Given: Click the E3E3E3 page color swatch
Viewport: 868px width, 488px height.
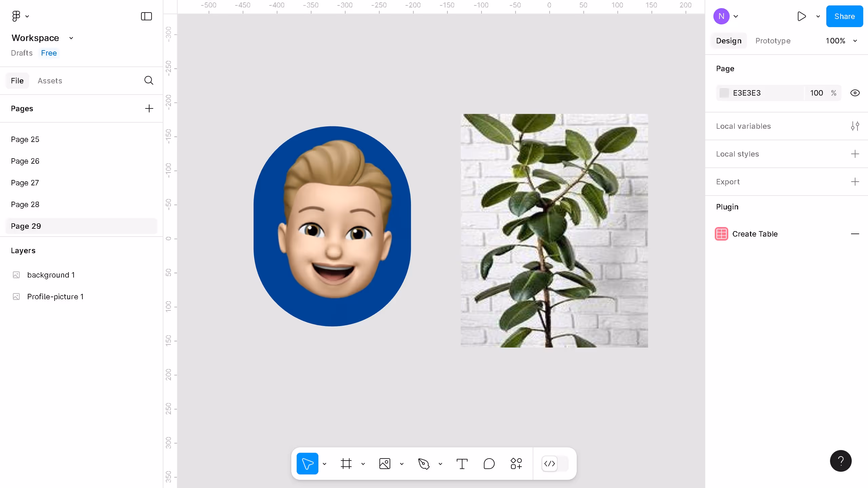Looking at the screenshot, I should 724,93.
